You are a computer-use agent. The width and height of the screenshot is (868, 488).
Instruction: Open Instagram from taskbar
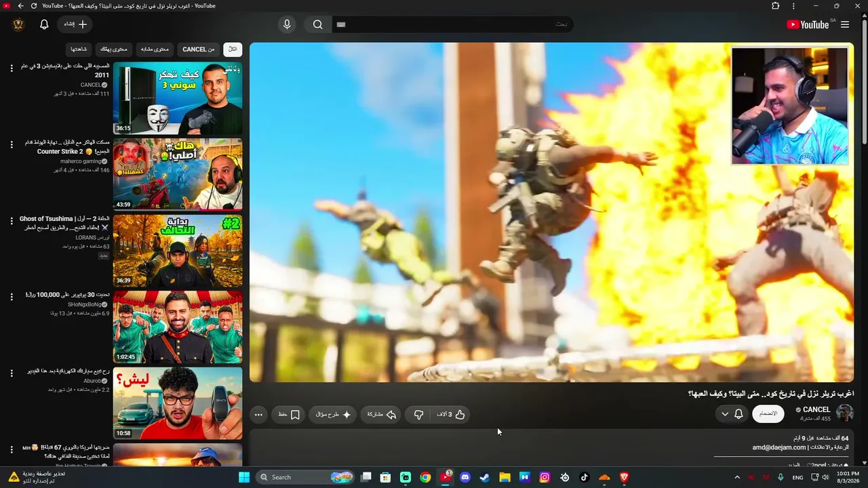click(x=545, y=477)
